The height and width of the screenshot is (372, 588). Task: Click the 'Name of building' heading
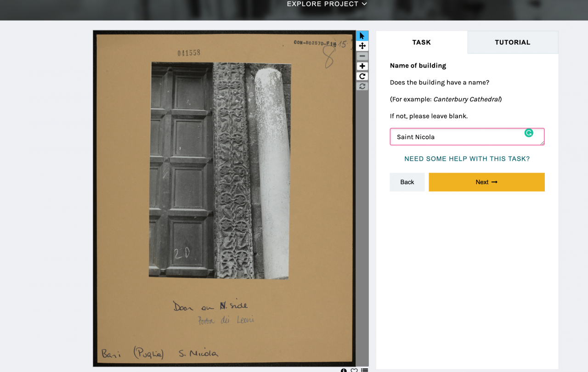(418, 66)
